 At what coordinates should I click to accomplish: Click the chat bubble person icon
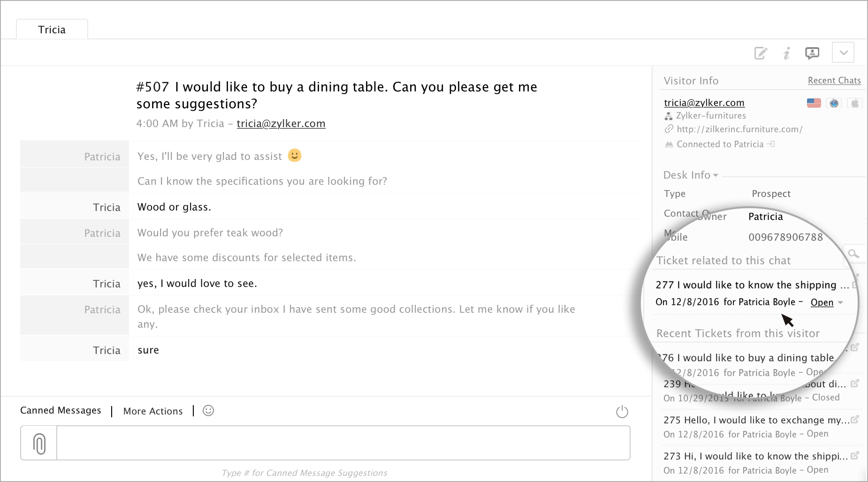pyautogui.click(x=812, y=53)
